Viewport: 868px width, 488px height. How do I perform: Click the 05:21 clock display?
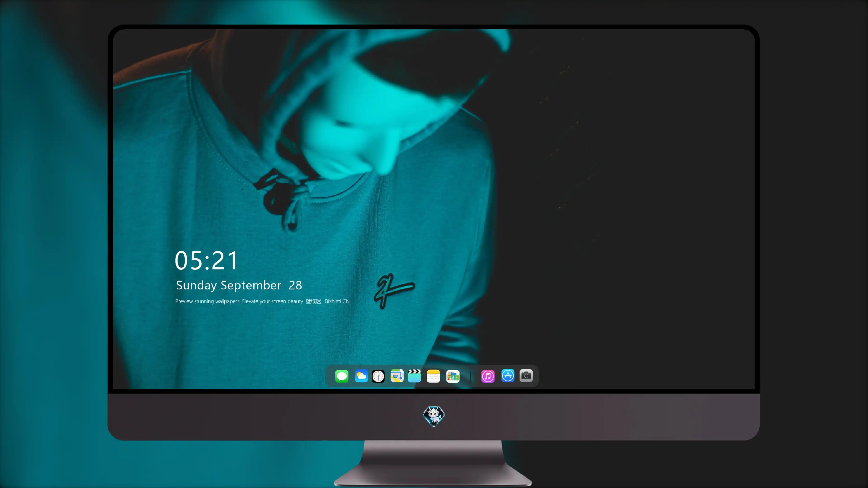[x=206, y=261]
